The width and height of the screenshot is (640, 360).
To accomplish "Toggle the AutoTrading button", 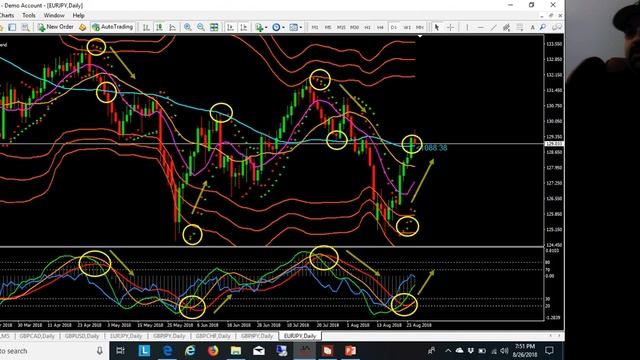I will click(113, 27).
